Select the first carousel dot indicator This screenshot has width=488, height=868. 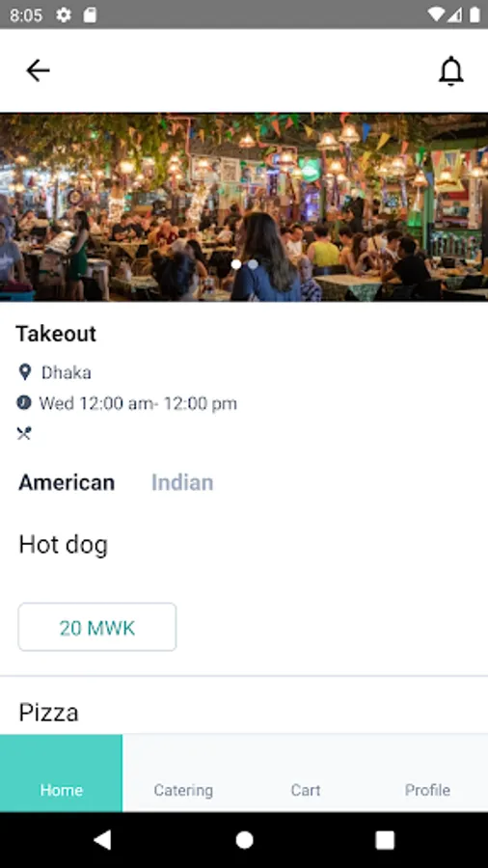236,264
